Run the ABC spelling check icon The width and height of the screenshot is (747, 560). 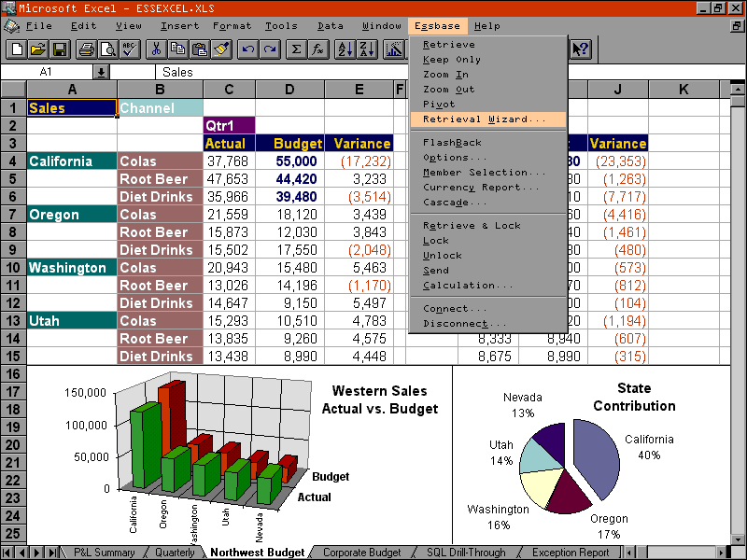[x=130, y=49]
